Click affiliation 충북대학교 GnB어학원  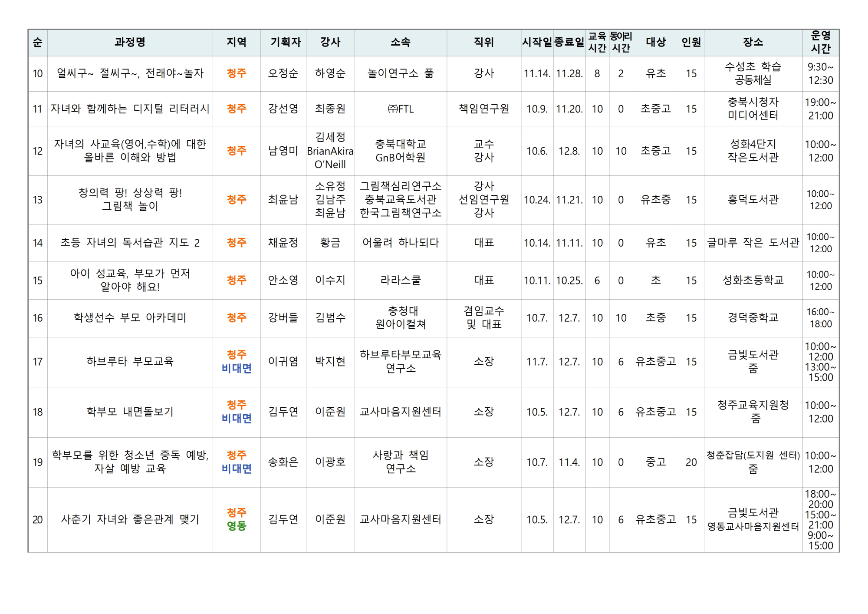(x=400, y=151)
